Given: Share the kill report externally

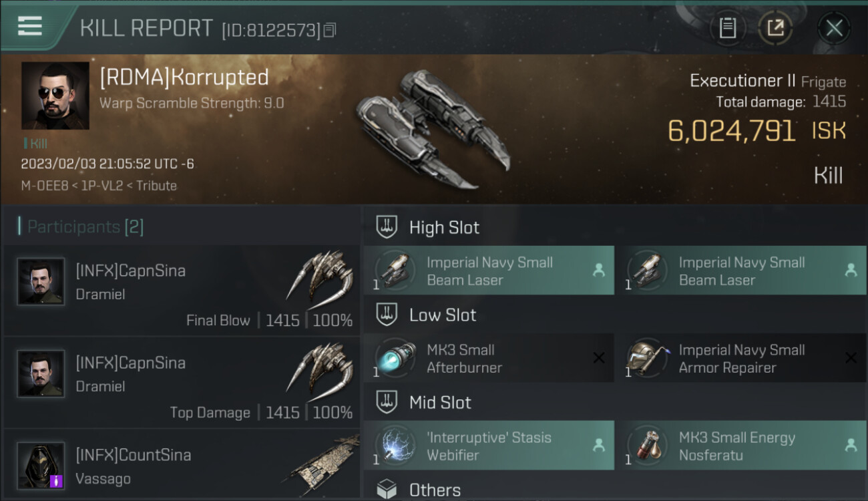Looking at the screenshot, I should coord(775,28).
